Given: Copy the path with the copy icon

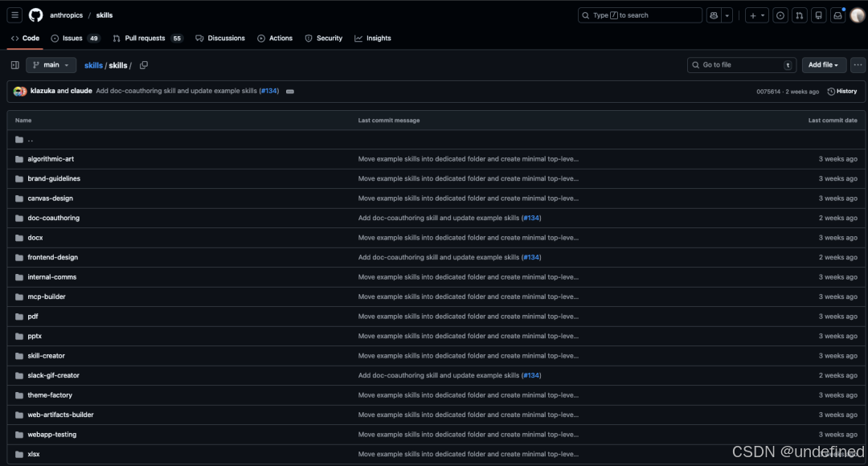Looking at the screenshot, I should point(144,65).
